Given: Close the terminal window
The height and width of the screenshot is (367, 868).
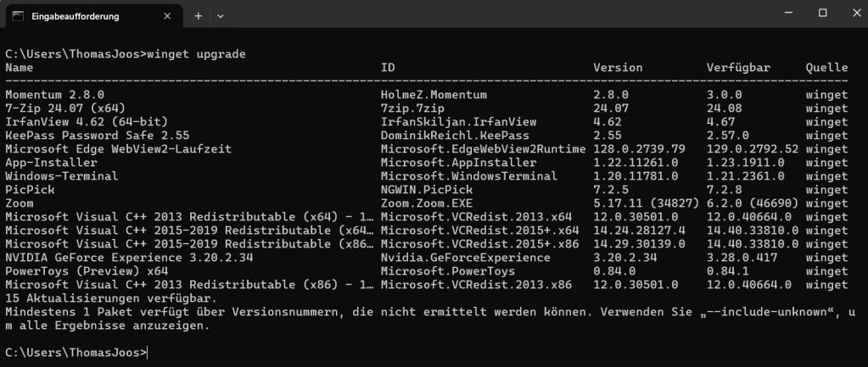Looking at the screenshot, I should 856,13.
